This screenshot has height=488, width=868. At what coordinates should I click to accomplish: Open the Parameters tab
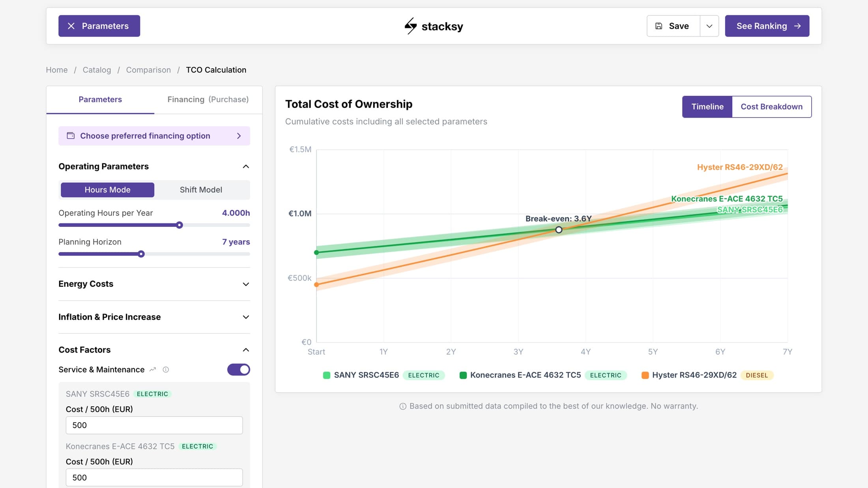100,99
